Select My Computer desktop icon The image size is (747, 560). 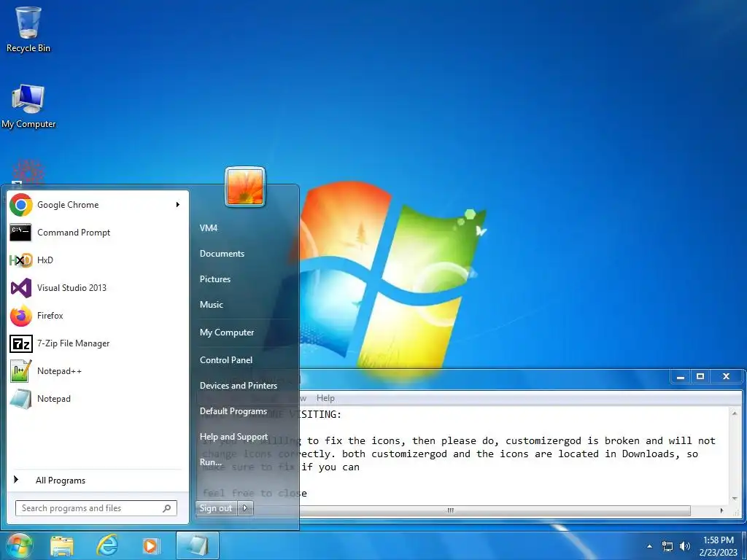pyautogui.click(x=28, y=106)
